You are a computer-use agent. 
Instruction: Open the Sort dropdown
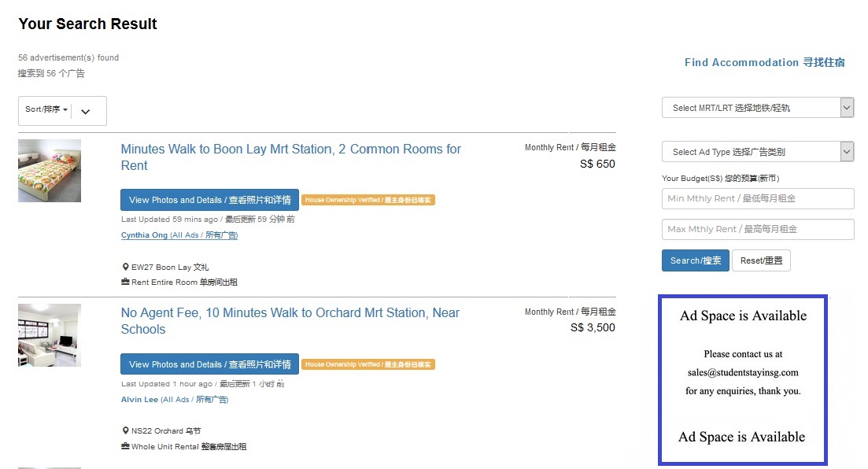[x=46, y=109]
